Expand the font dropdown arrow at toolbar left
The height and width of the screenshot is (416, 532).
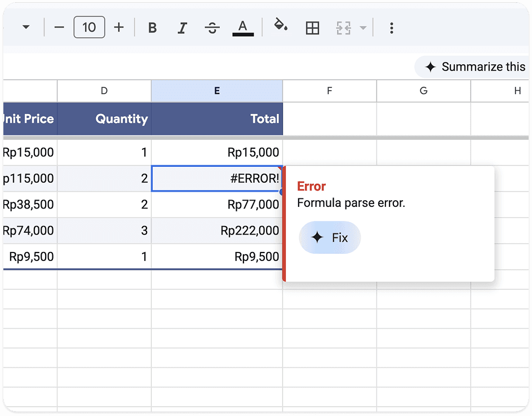coord(26,27)
